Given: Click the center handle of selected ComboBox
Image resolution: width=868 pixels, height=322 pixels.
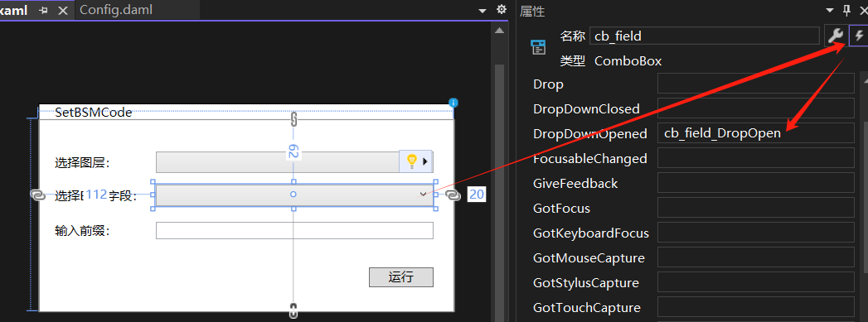Looking at the screenshot, I should pos(293,194).
